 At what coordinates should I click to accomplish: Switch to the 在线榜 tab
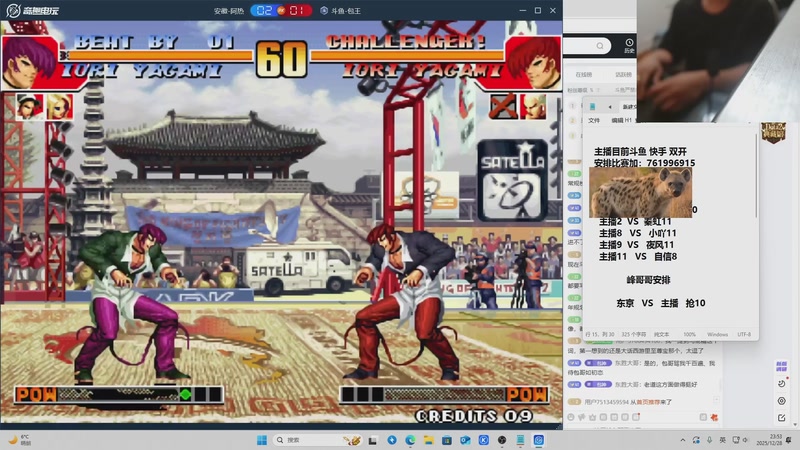[584, 74]
